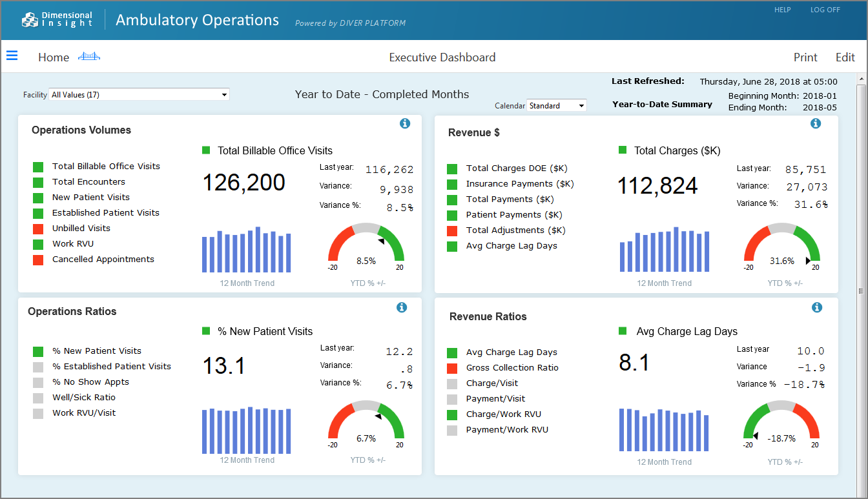Toggle the red indicator for Unbilled Visits
Viewport: 868px width, 499px height.
pyautogui.click(x=38, y=228)
